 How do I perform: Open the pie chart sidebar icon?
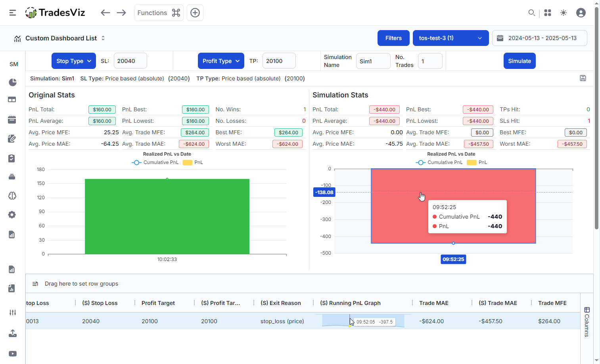click(12, 82)
